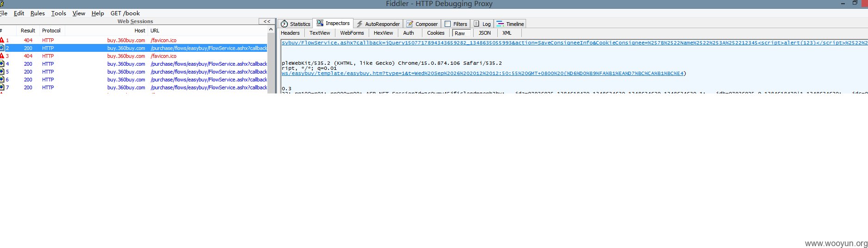This screenshot has width=868, height=248.
Task: Click the GET /book menu item
Action: 125,13
